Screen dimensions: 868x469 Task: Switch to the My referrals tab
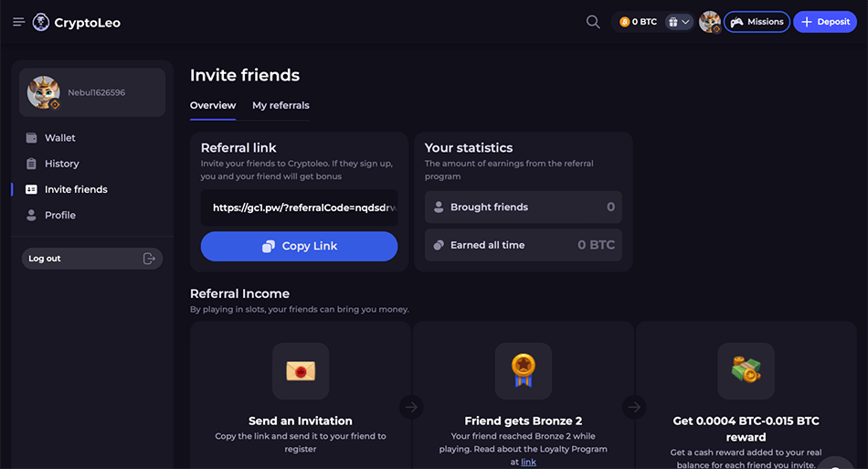281,105
